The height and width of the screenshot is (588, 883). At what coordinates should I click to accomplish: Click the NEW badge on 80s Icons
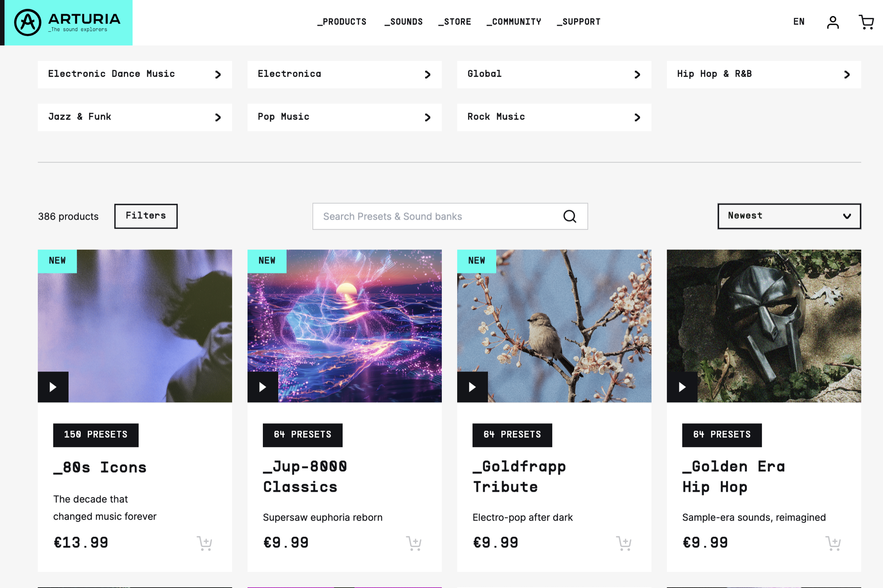coord(57,261)
